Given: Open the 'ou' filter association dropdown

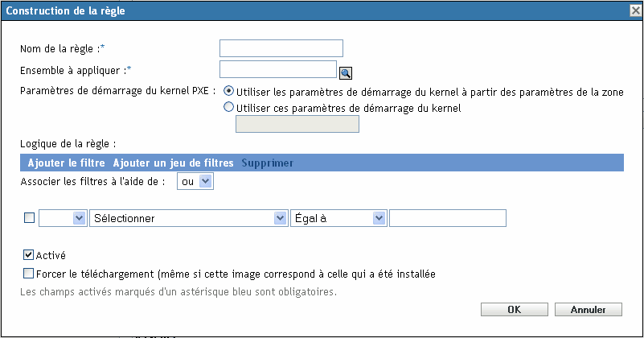Looking at the screenshot, I should (x=194, y=182).
